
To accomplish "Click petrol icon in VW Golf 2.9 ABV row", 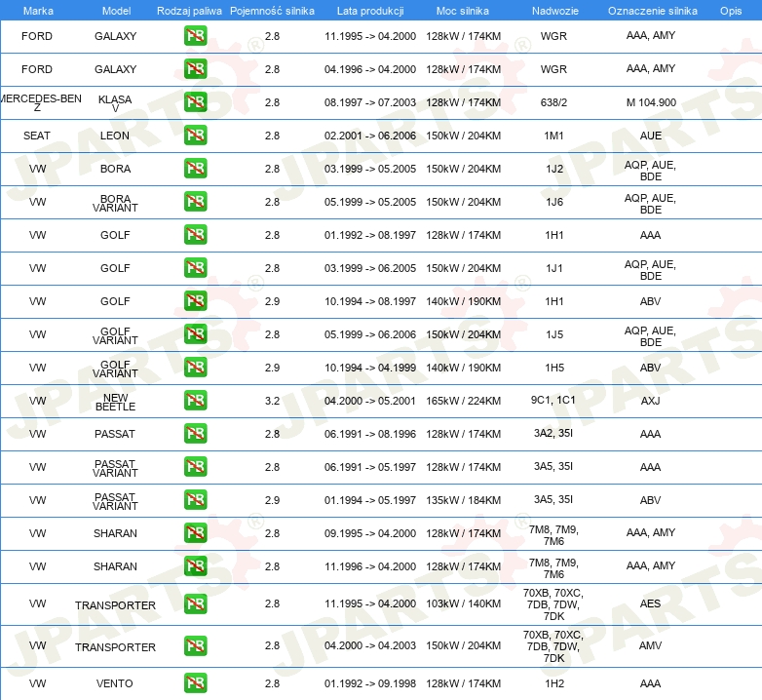I will (195, 300).
